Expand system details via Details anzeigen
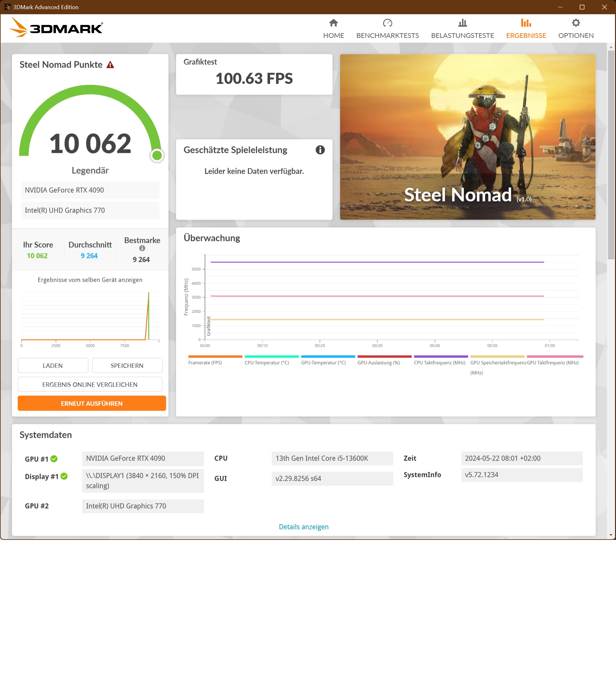The width and height of the screenshot is (616, 700). [x=303, y=527]
